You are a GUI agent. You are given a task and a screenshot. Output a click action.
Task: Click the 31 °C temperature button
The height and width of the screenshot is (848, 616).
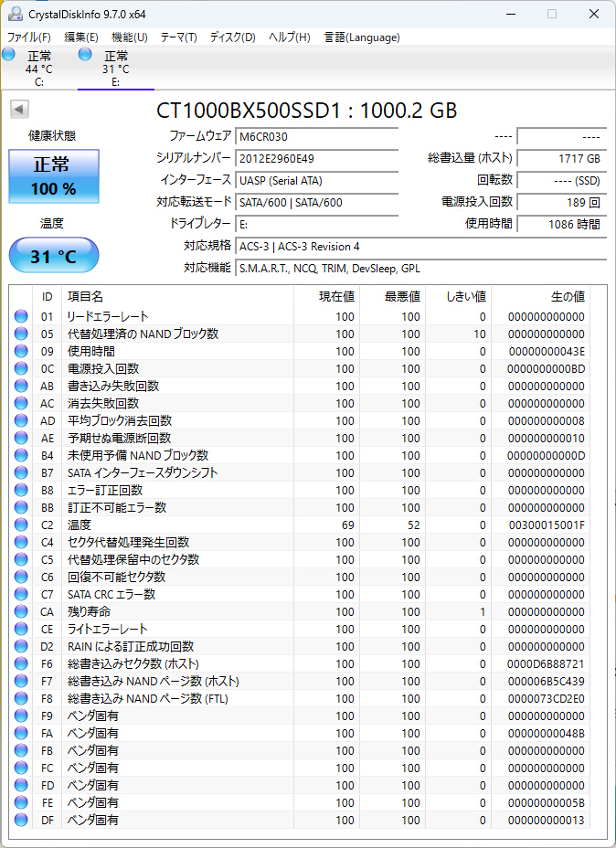[54, 255]
